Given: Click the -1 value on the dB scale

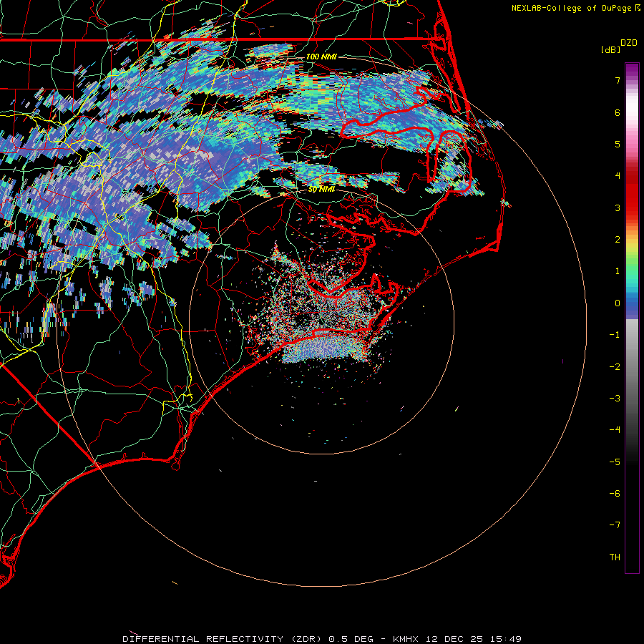Looking at the screenshot, I should 615,335.
